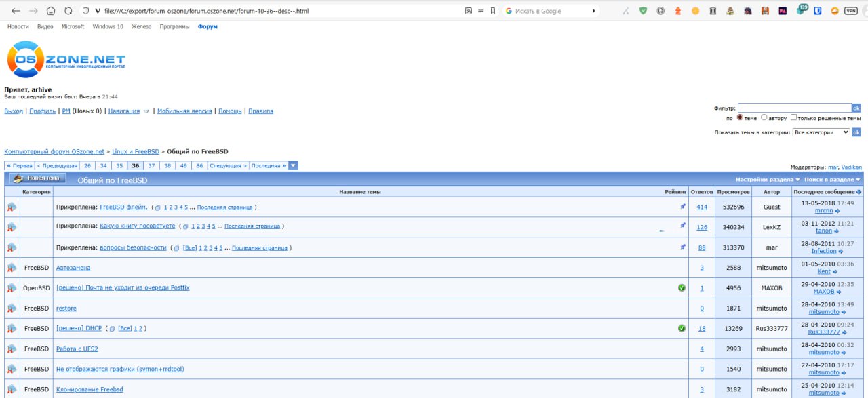Image resolution: width=868 pixels, height=398 pixels.
Task: Bookmark this page using the bookmark icon
Action: (492, 11)
